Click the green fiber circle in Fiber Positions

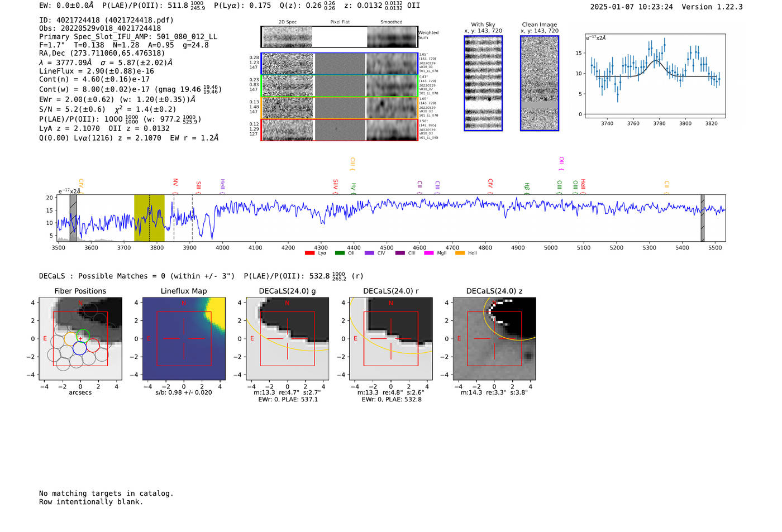(x=83, y=336)
